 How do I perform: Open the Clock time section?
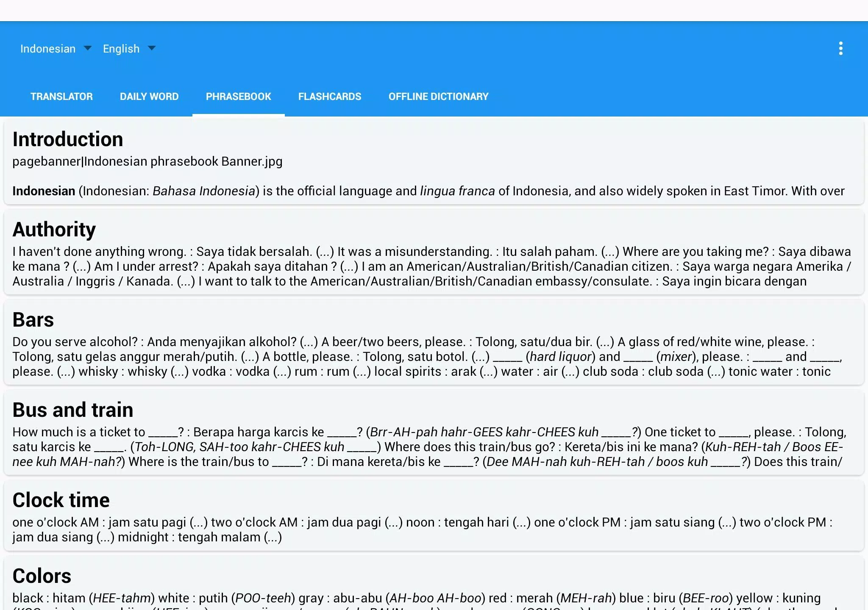click(434, 516)
